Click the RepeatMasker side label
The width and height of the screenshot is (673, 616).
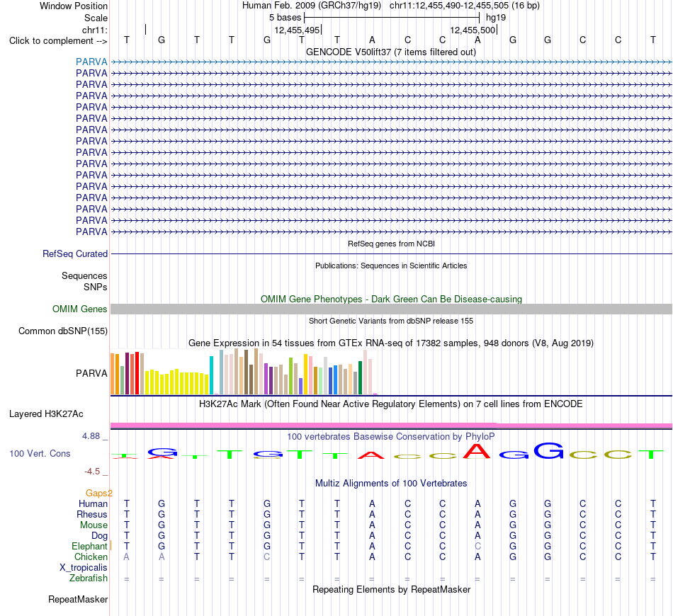[78, 599]
